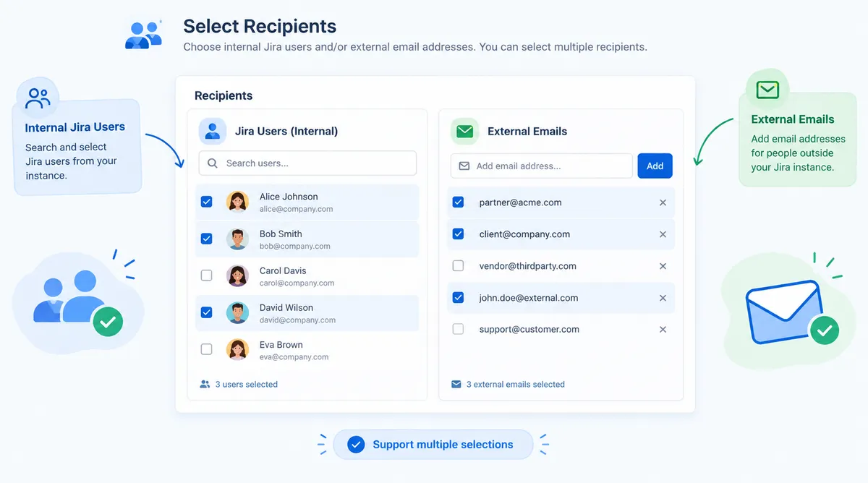Click the Internal Jira Users callout icon
This screenshot has height=483, width=868.
38,97
